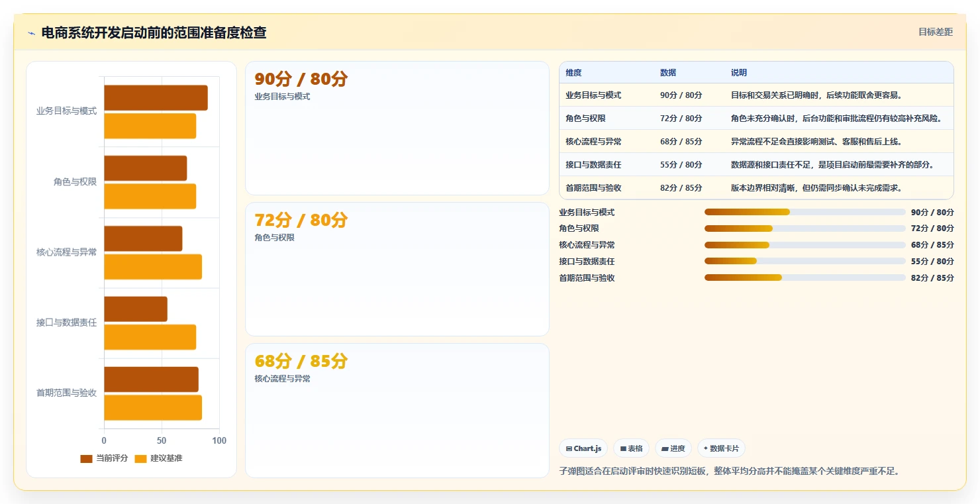
Task: Select the 核心流程与异常 cell in the table
Action: (x=593, y=142)
